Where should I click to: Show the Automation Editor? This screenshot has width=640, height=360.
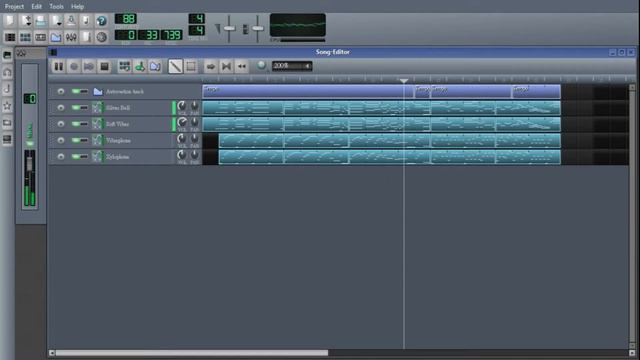coord(56,37)
